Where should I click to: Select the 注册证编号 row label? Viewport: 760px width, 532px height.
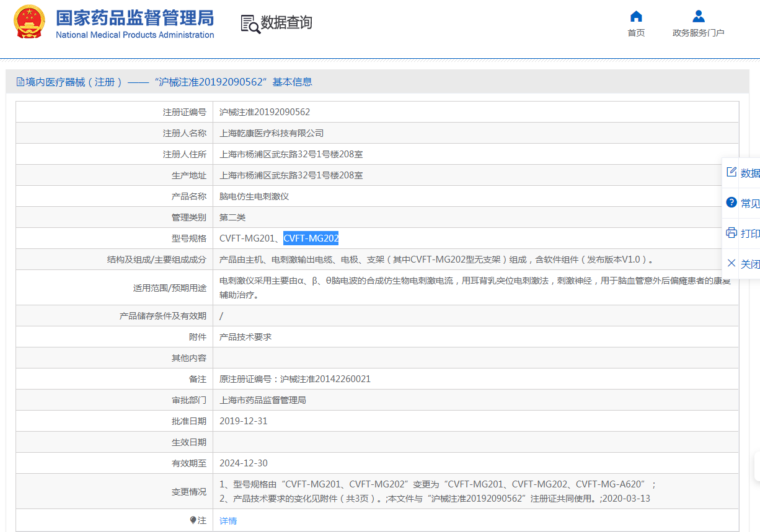click(x=184, y=112)
